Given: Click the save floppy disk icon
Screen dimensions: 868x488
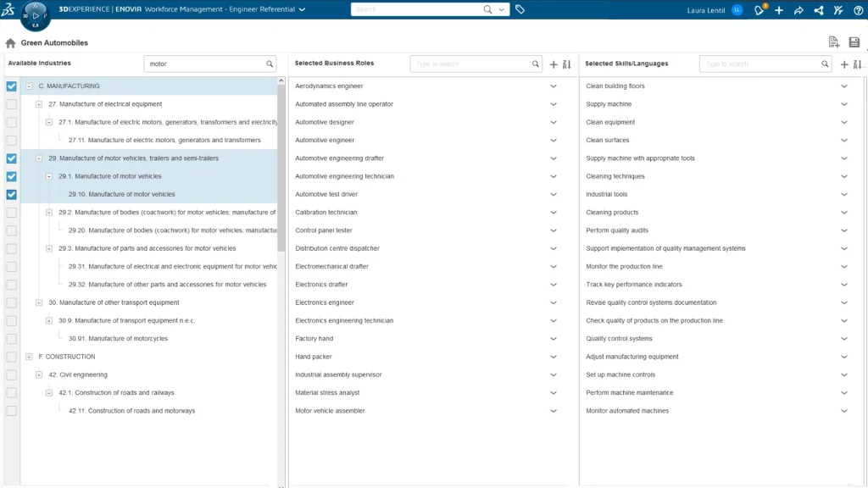Looking at the screenshot, I should 854,42.
